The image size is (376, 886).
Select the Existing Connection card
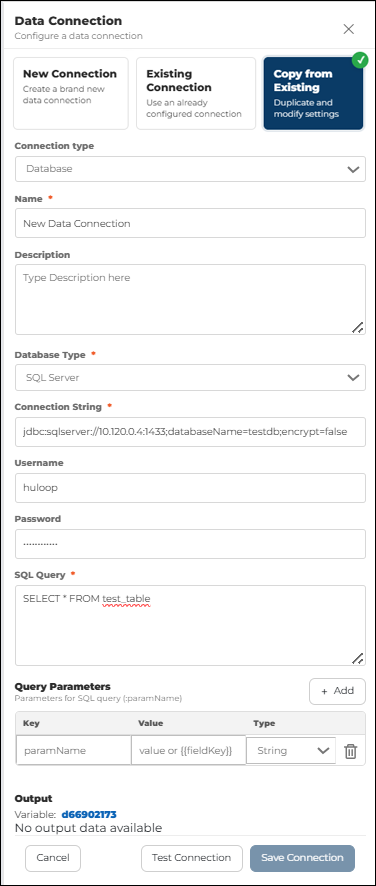click(x=196, y=93)
